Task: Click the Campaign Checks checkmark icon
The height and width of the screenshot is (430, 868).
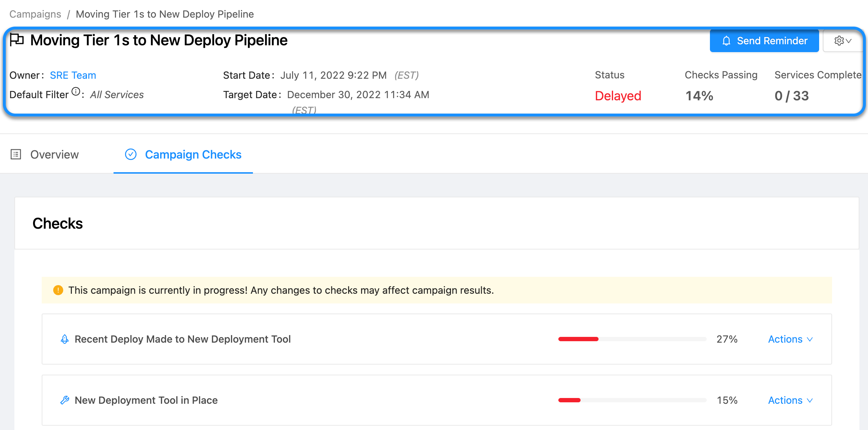Action: coord(131,154)
